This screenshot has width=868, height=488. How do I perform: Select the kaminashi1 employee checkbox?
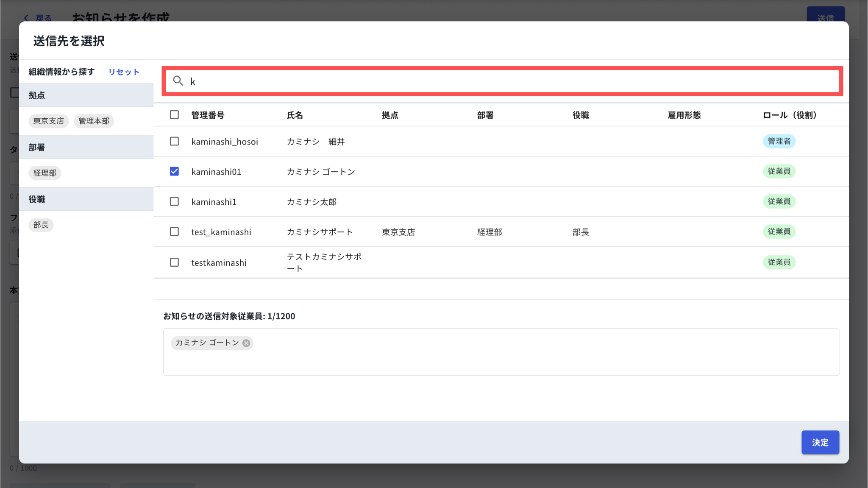[174, 201]
